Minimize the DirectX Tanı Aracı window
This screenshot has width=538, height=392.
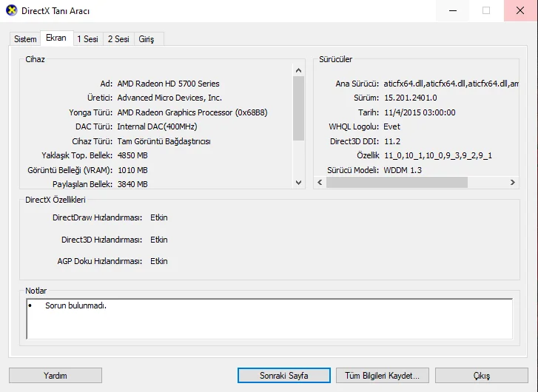[x=453, y=10]
